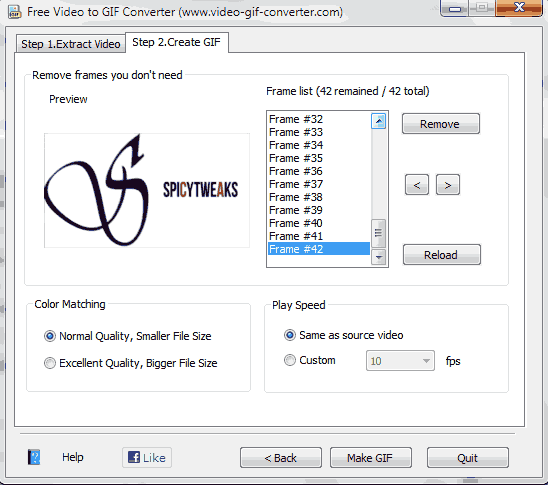Select Frame #35 in the list

(x=319, y=158)
